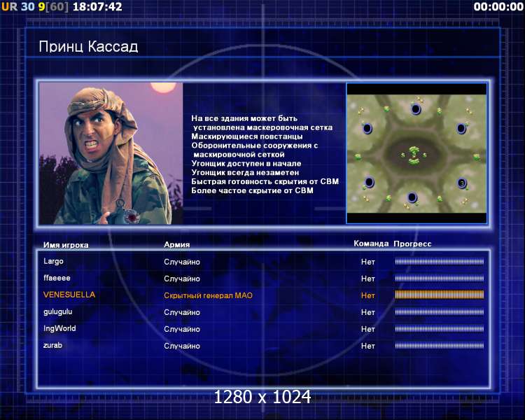Click the line 'Угонщик всегда незаметен'
Image resolution: width=525 pixels, height=420 pixels.
245,173
